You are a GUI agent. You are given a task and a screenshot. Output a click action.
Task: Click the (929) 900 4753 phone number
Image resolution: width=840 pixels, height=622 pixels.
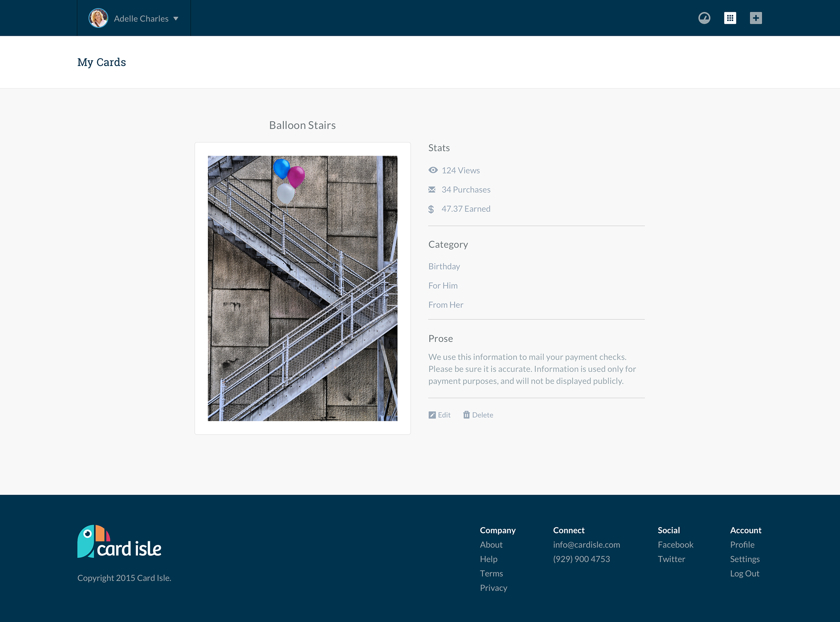[581, 559]
